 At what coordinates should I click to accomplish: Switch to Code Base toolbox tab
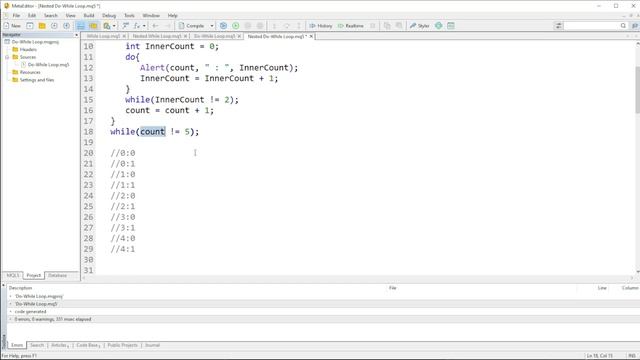click(88, 345)
